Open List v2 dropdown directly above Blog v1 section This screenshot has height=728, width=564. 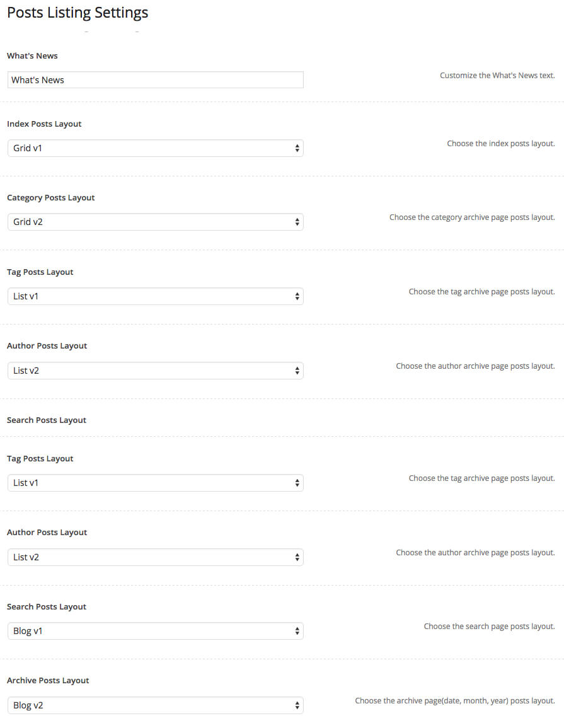pos(156,557)
